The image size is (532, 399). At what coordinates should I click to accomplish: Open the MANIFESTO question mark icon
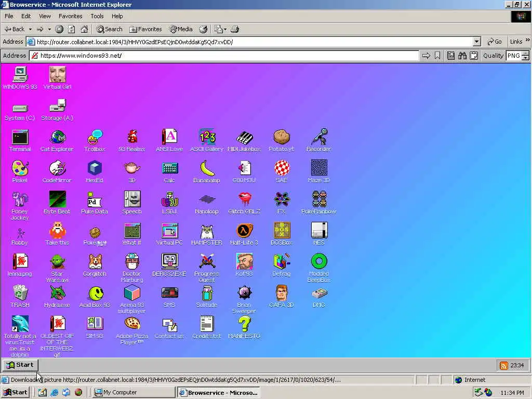click(244, 328)
